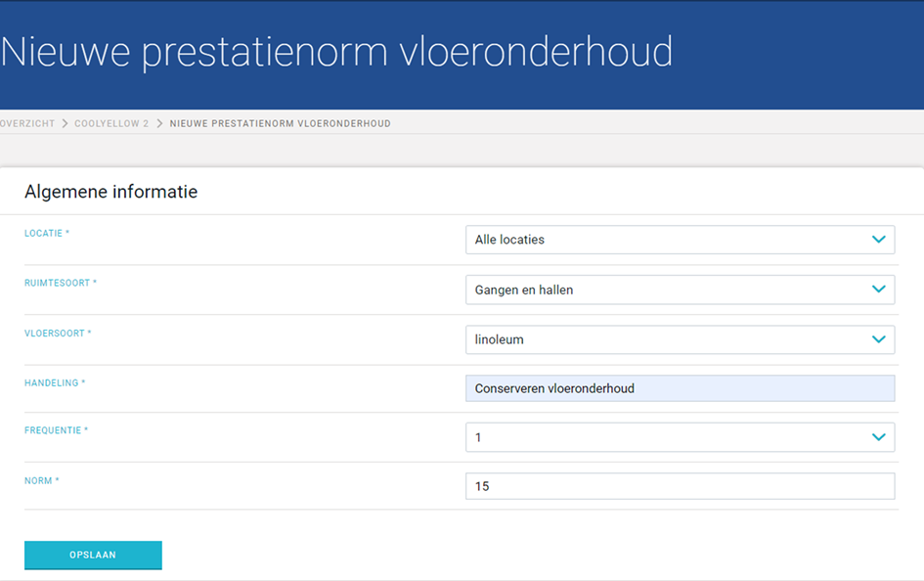
Task: Click the LOCATIE field label
Action: tap(47, 234)
